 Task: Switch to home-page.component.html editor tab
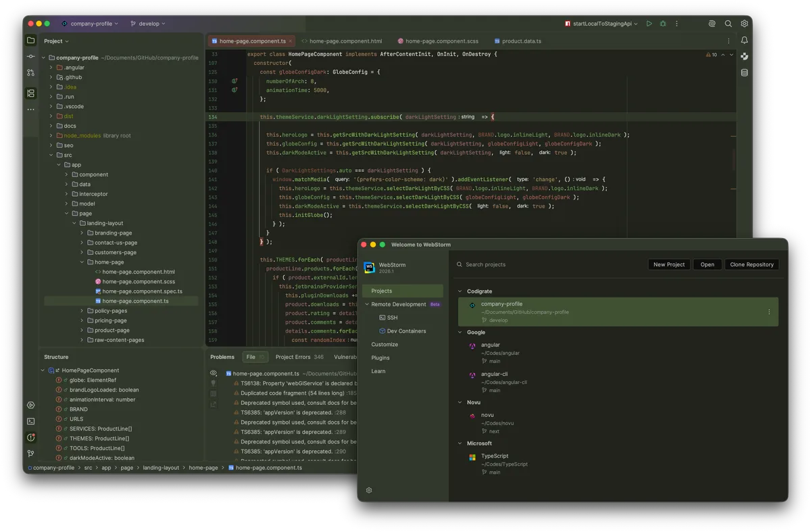[341, 41]
